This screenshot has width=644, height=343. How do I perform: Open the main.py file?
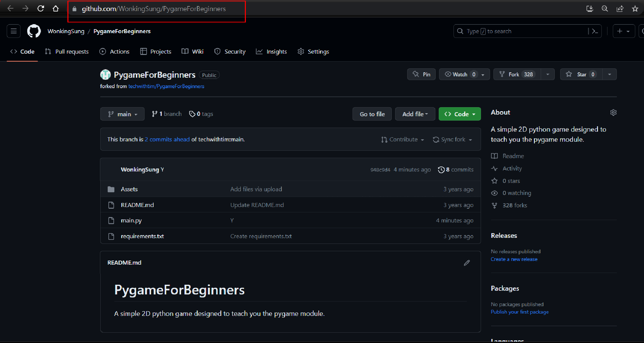pos(131,221)
